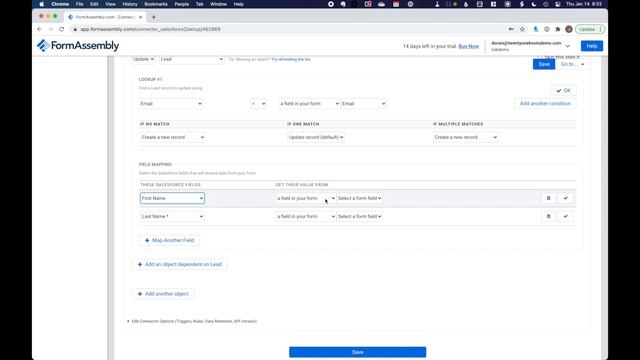Click the large Save button at bottom
The height and width of the screenshot is (360, 640).
[x=358, y=352]
